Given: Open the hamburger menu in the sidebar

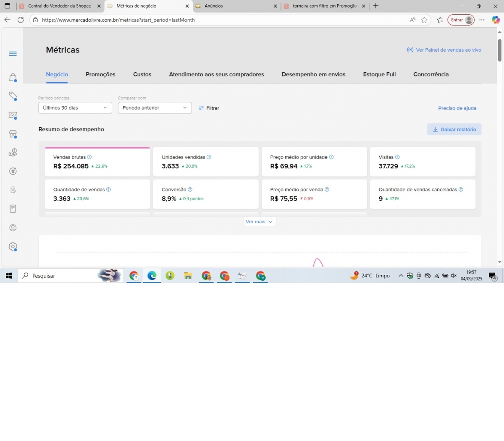Looking at the screenshot, I should pyautogui.click(x=13, y=54).
